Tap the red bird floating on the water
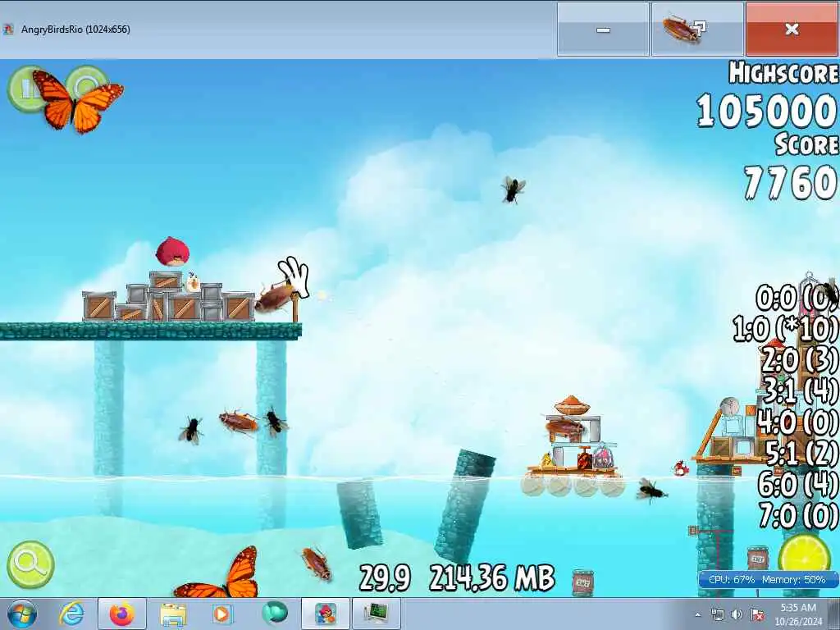Viewport: 840px width, 630px height. (680, 468)
